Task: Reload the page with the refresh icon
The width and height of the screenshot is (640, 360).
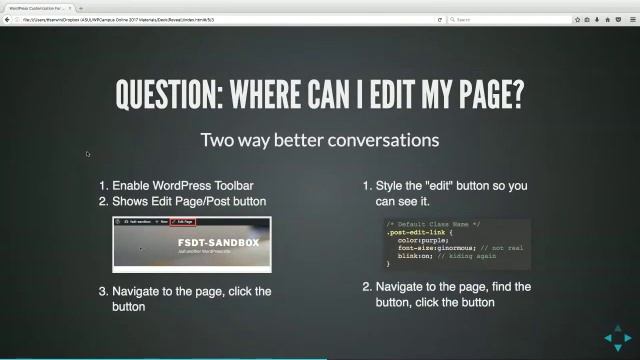Action: pos(440,20)
